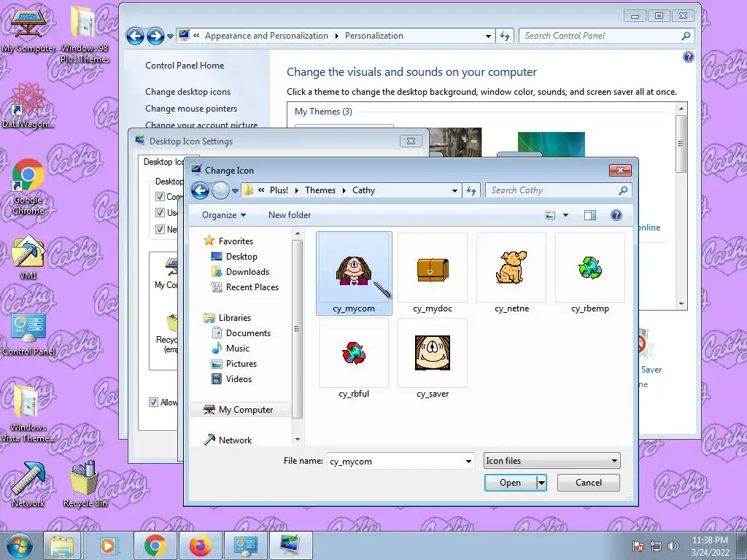Toggle second checkbox in Desktop Icon Settings
Viewport: 747px width, 560px height.
160,213
